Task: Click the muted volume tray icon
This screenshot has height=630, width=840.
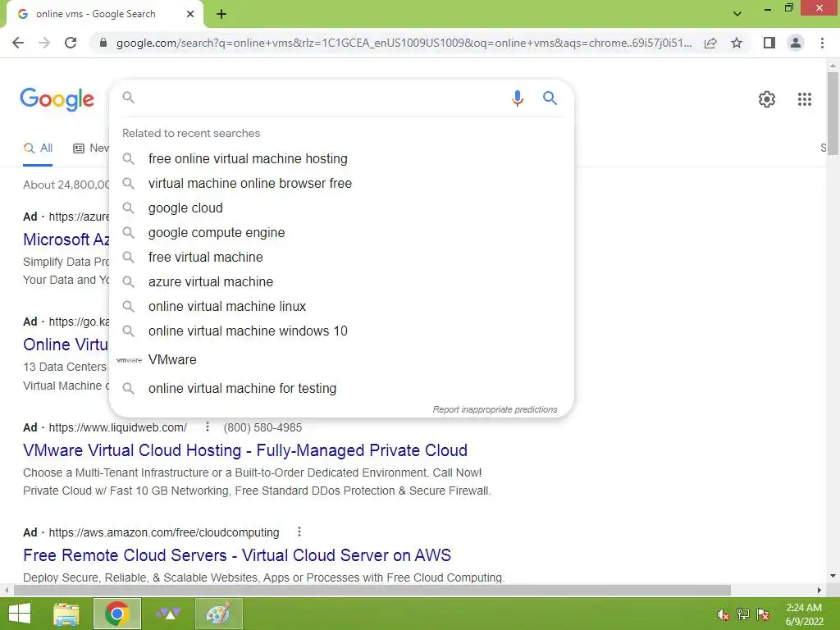Action: pos(724,615)
